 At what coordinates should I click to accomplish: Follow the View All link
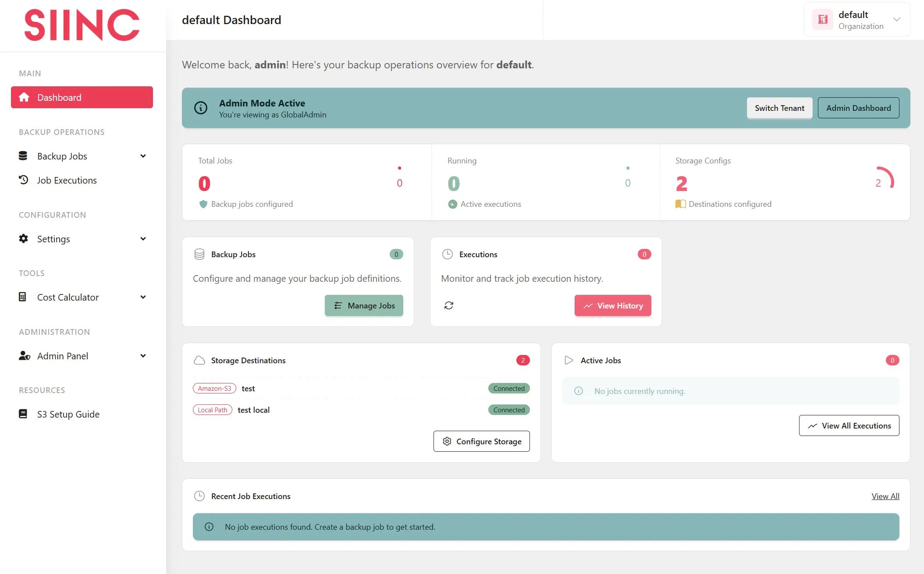(885, 496)
